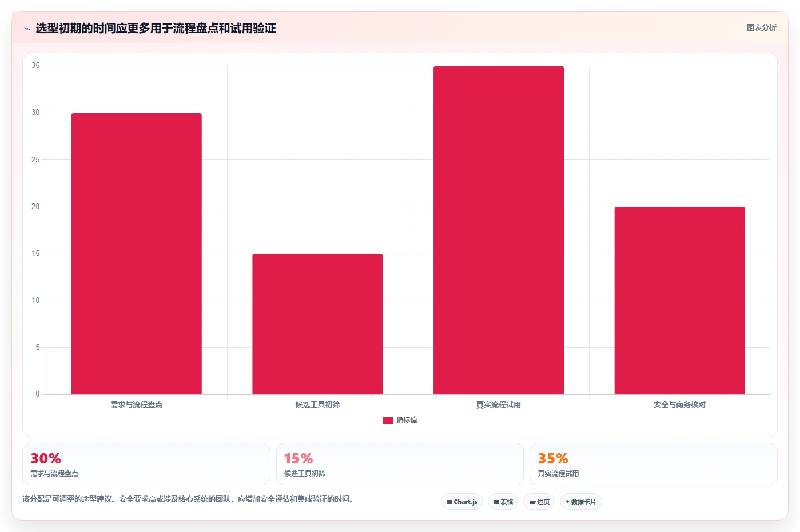The height and width of the screenshot is (532, 800).
Task: Click the 安全与商务核对 axis label
Action: [x=679, y=405]
